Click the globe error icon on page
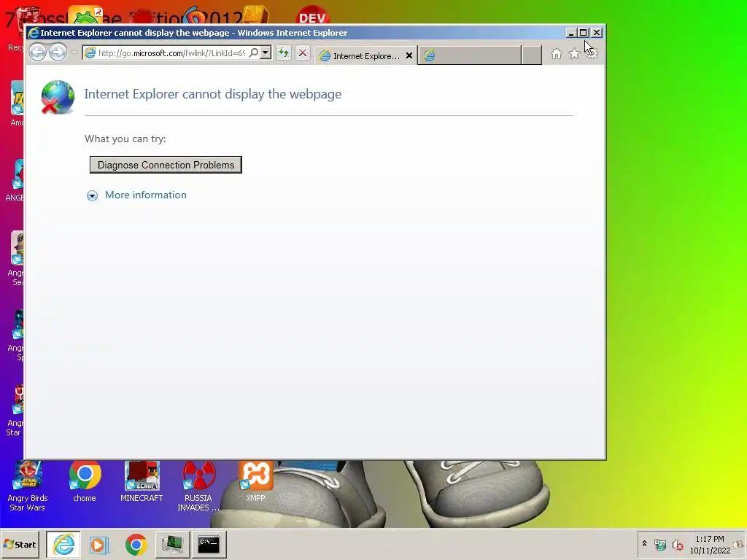Viewport: 747px width, 560px height. tap(58, 97)
